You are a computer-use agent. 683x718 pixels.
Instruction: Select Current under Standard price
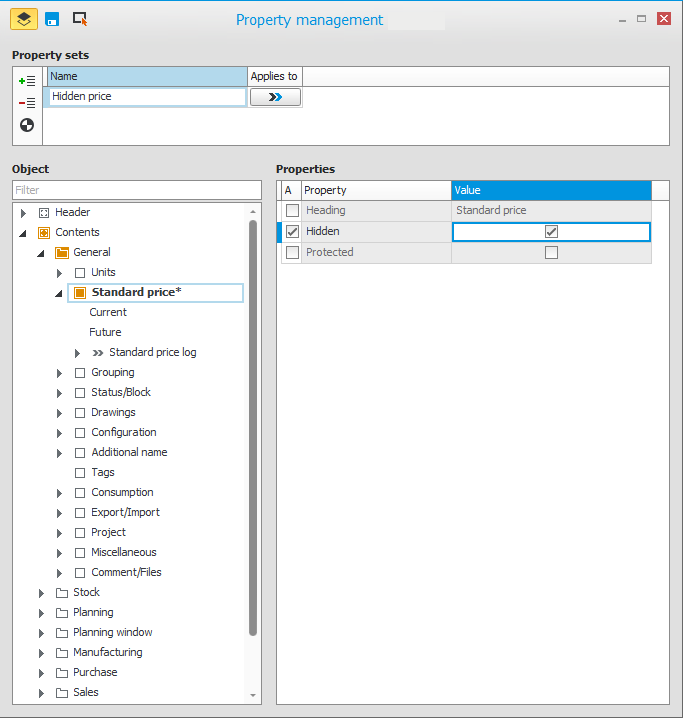click(108, 312)
